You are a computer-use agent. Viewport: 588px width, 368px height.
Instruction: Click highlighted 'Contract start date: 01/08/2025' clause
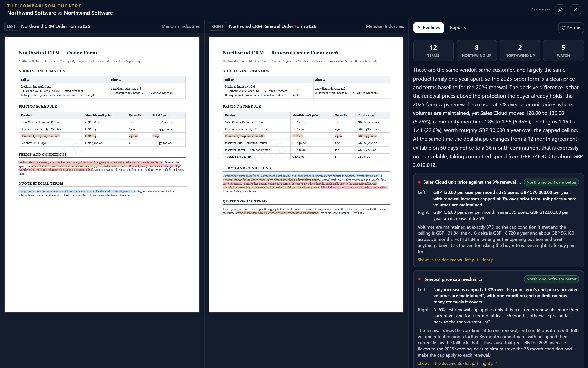(91, 162)
